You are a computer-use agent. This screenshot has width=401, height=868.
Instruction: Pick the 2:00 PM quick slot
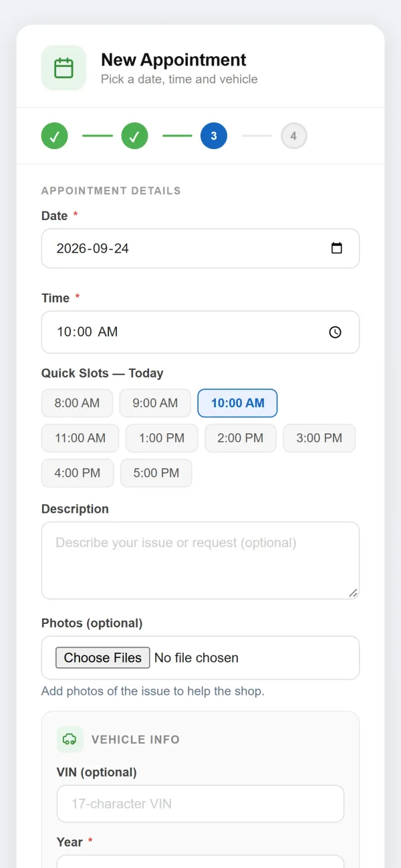(241, 438)
